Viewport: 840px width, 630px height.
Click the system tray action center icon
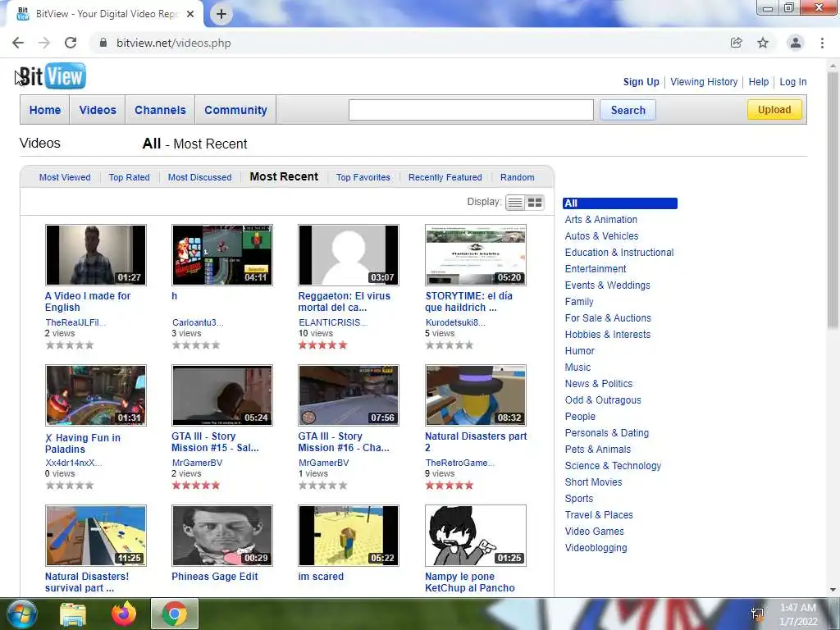(757, 614)
